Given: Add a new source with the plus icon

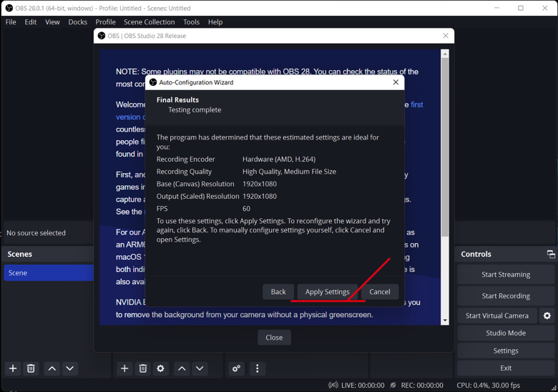Looking at the screenshot, I should tap(124, 368).
